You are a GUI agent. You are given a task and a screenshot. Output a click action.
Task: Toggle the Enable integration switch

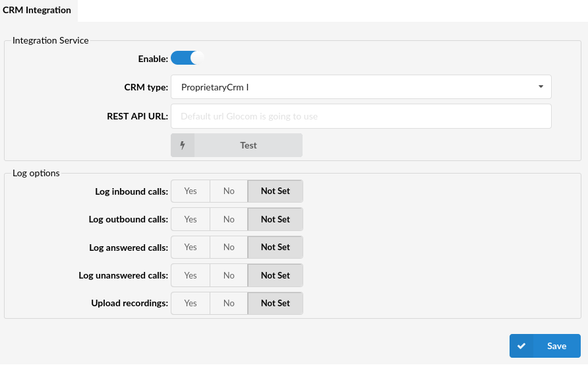(x=187, y=58)
